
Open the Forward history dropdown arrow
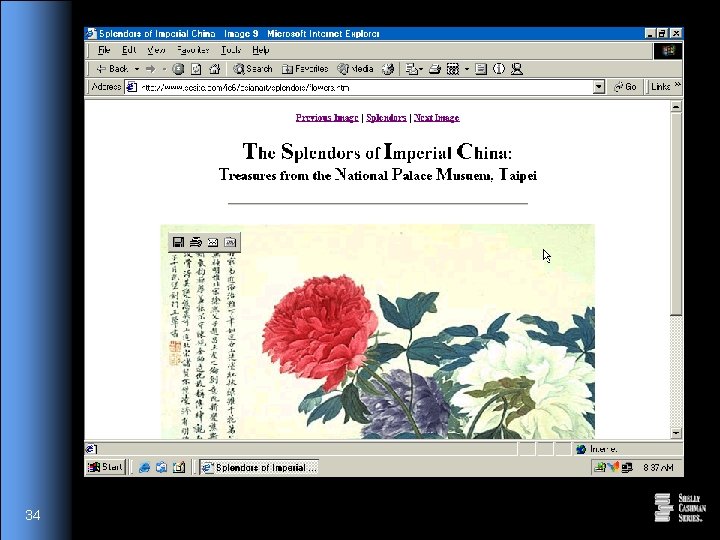click(164, 69)
